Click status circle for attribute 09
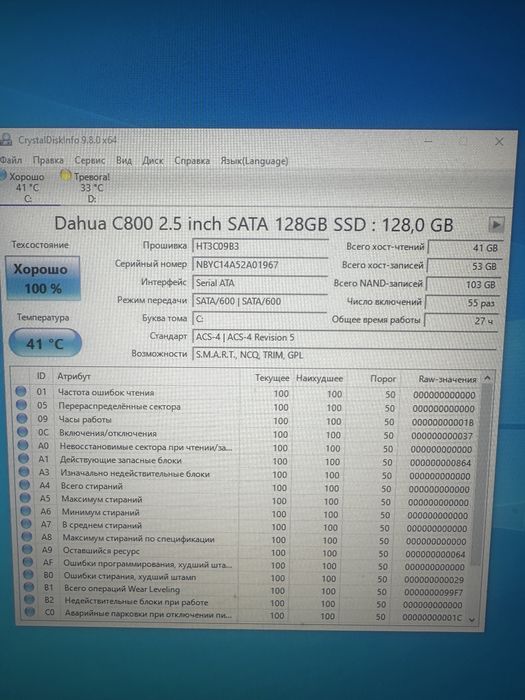Screen dimensions: 525x700 22,418
